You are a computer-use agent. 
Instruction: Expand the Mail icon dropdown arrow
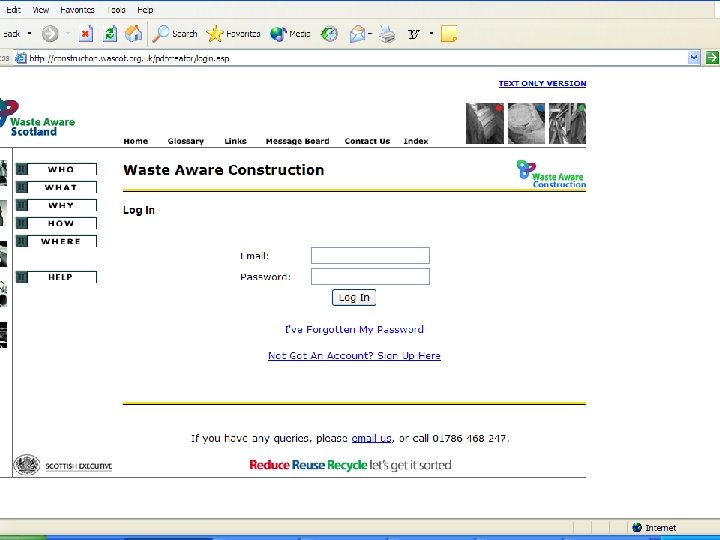[370, 34]
